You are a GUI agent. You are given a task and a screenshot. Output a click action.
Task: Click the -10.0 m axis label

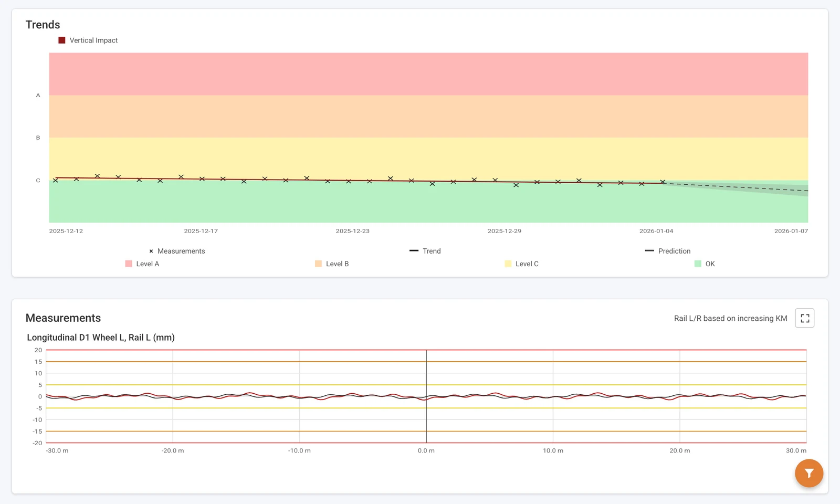299,450
